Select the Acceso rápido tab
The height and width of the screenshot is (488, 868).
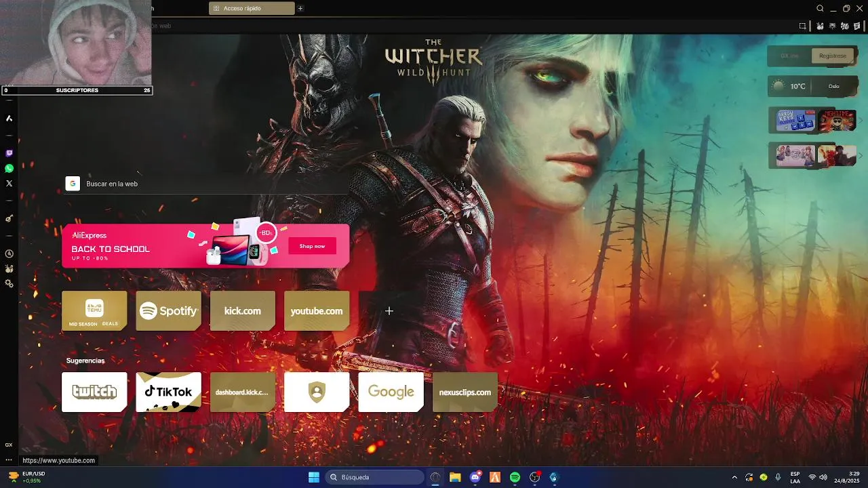[252, 8]
